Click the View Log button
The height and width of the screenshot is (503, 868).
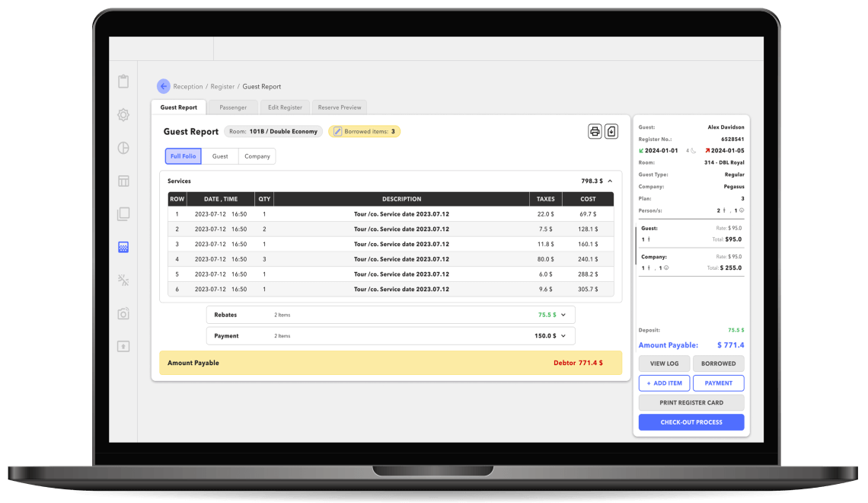coord(664,364)
